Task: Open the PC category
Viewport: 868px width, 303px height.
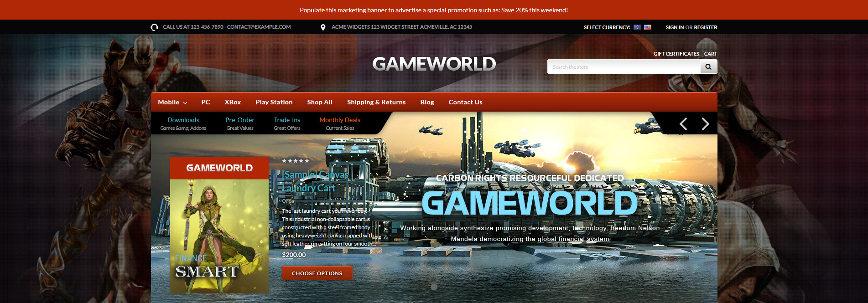Action: 206,102
